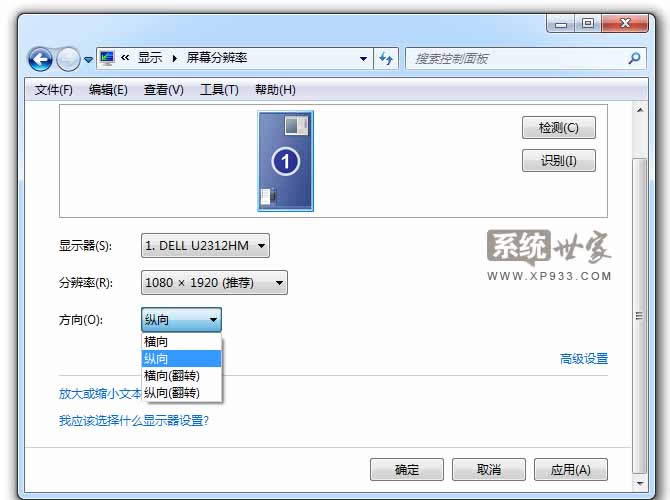This screenshot has width=670, height=500.
Task: Open the 文件(F) menu
Action: (x=54, y=90)
